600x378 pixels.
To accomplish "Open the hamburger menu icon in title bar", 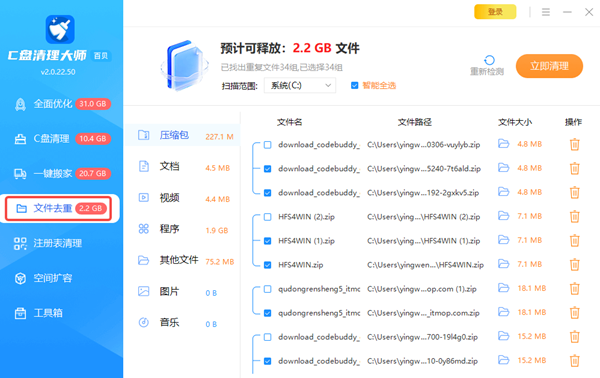I will [x=546, y=12].
